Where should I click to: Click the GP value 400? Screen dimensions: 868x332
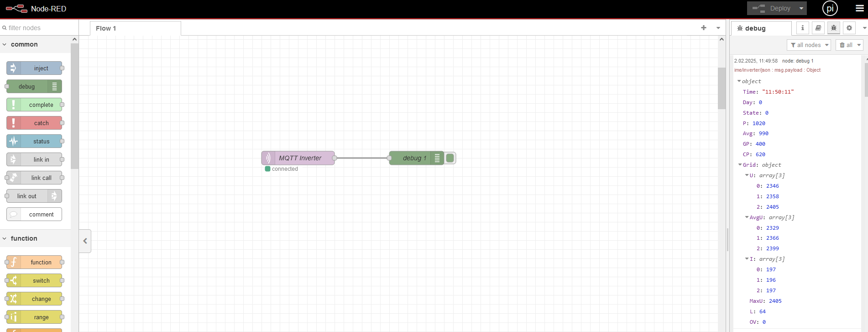click(x=760, y=144)
